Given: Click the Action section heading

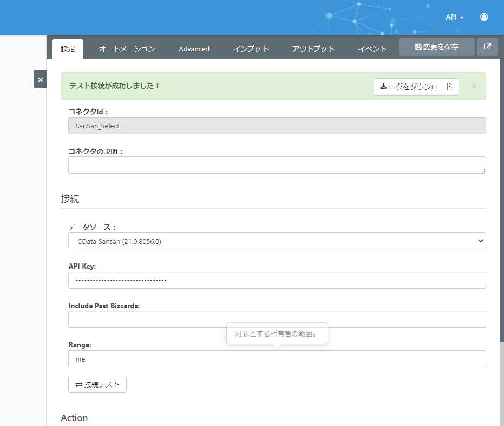Looking at the screenshot, I should click(74, 418).
